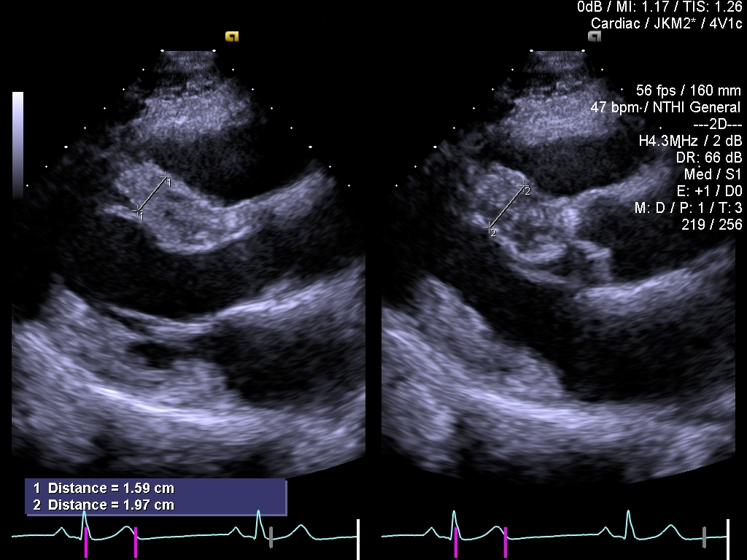Select the upper crosshair of caliper 1
The height and width of the screenshot is (560, 747).
tap(165, 178)
